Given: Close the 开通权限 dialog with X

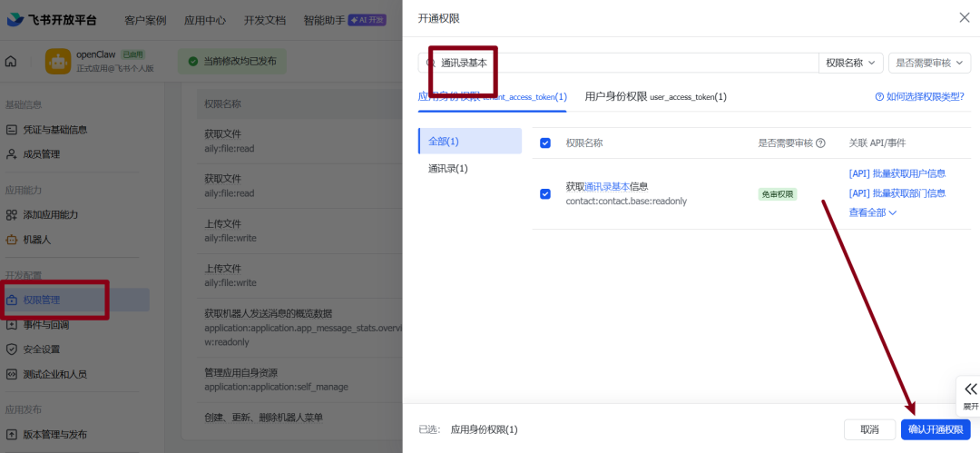Looking at the screenshot, I should point(964,17).
